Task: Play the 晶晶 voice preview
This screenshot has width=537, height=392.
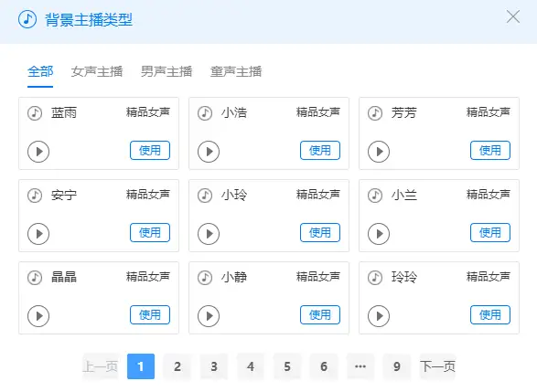Action: (x=38, y=316)
